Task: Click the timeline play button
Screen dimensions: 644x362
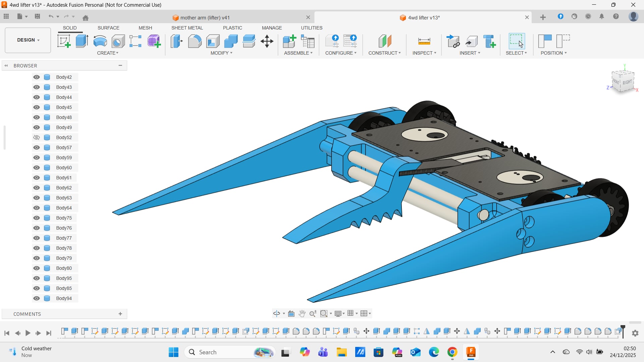Action: click(28, 333)
